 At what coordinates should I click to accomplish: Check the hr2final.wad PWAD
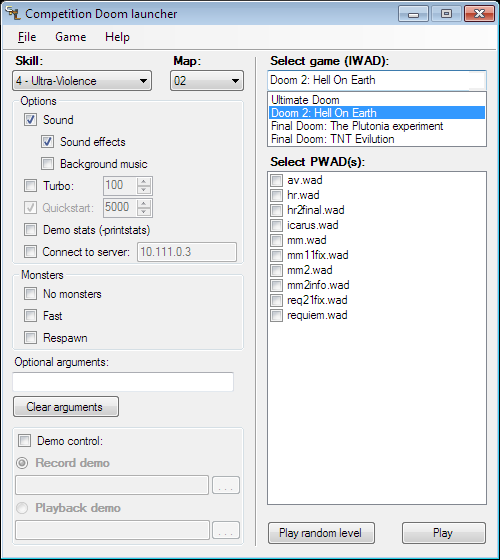point(276,210)
